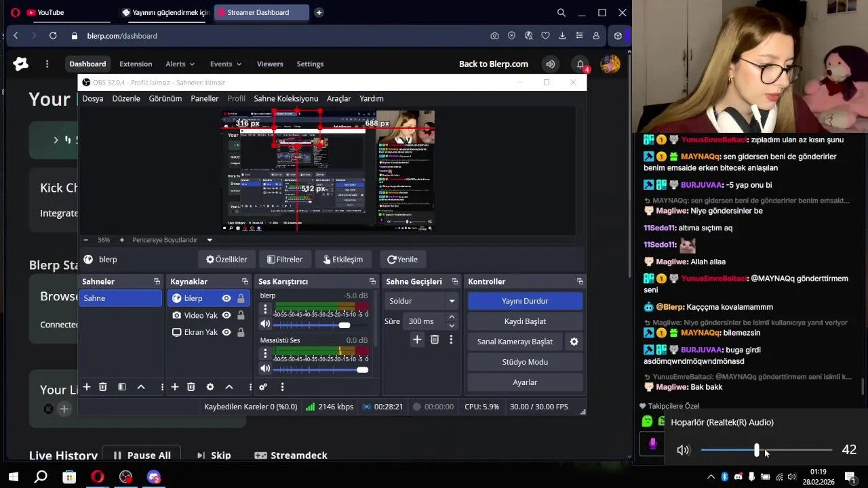The height and width of the screenshot is (488, 868).
Task: Open Dosya menu in OBS
Action: click(93, 99)
